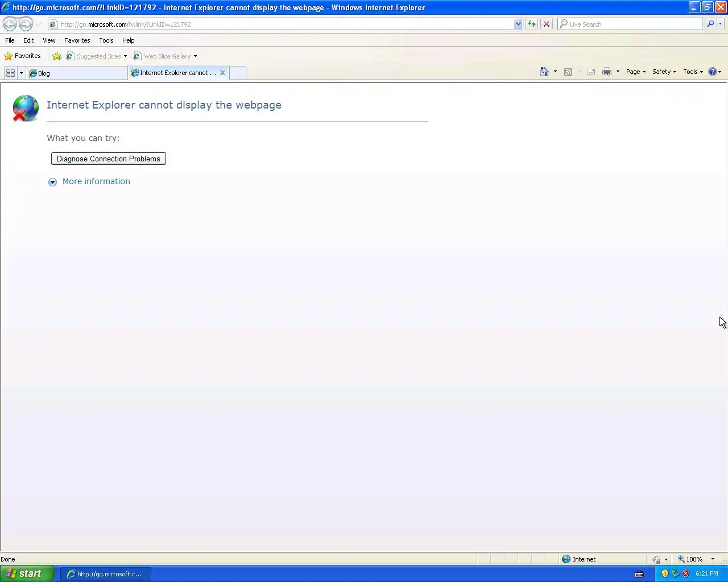Open the Favorites menu in menu bar
Image resolution: width=728 pixels, height=582 pixels.
tap(77, 40)
